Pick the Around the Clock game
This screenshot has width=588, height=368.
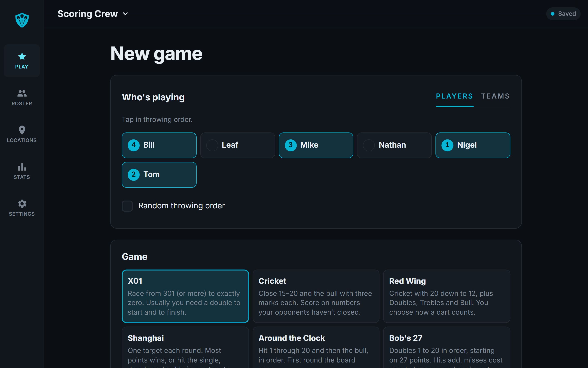[316, 347]
